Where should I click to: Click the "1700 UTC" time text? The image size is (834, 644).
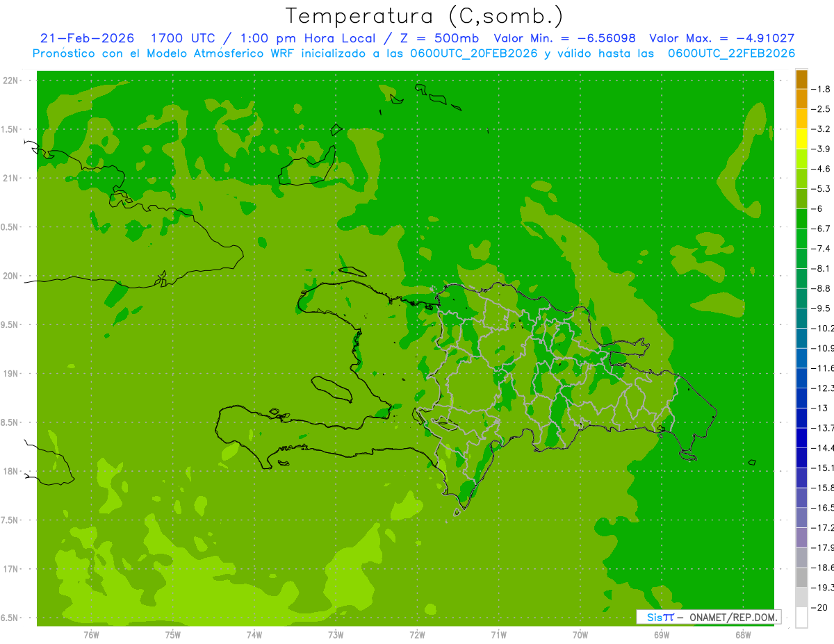click(x=182, y=39)
